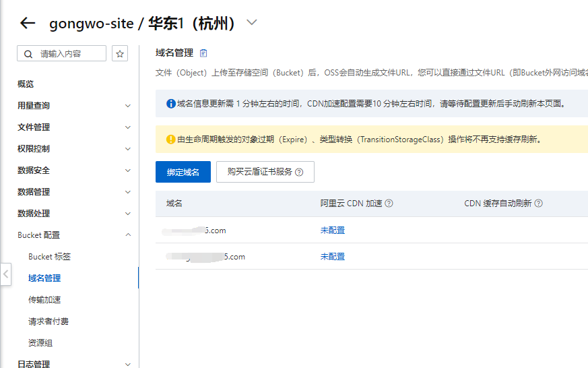The width and height of the screenshot is (588, 368).
Task: Click the help icon next to CDN 缓存自动刷新
Action: 539,204
